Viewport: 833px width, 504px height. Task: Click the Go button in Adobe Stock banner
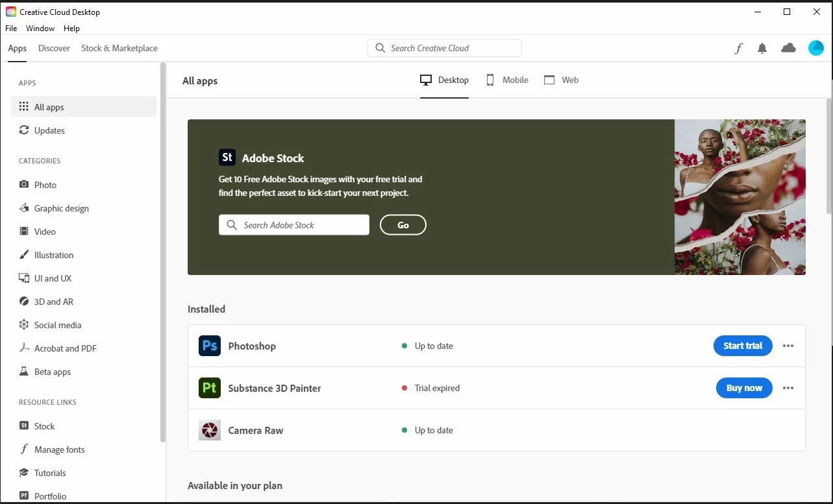(403, 225)
